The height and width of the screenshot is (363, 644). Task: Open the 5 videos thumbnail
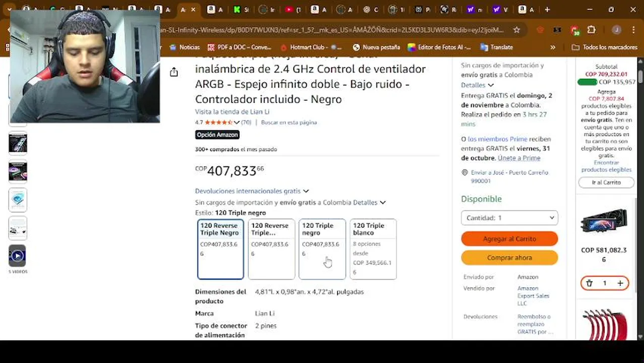[18, 256]
